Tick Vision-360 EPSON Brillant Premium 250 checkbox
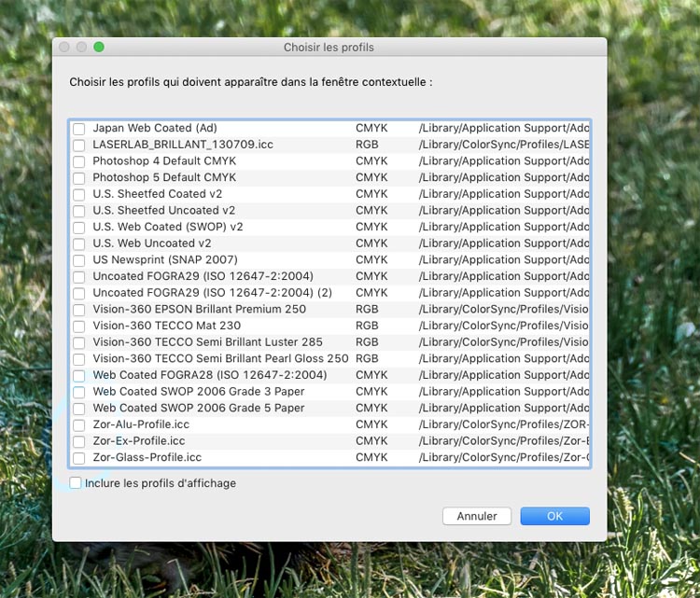The image size is (700, 598). point(79,310)
